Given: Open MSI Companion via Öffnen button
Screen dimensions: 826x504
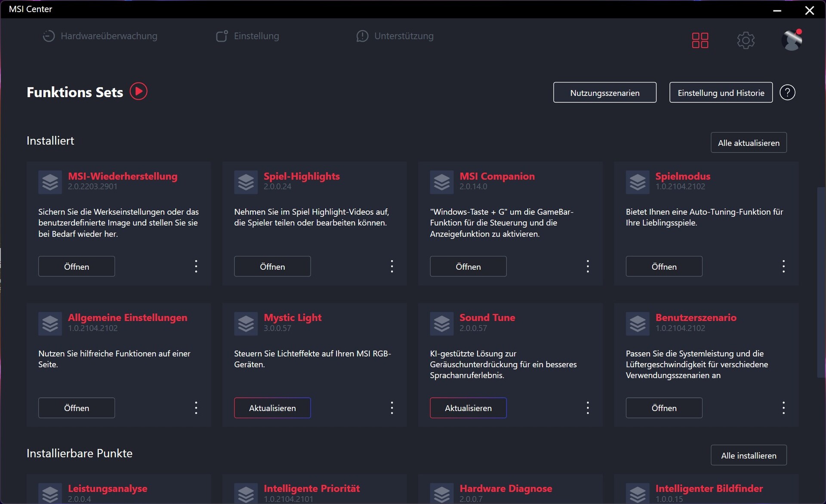Looking at the screenshot, I should click(x=468, y=267).
